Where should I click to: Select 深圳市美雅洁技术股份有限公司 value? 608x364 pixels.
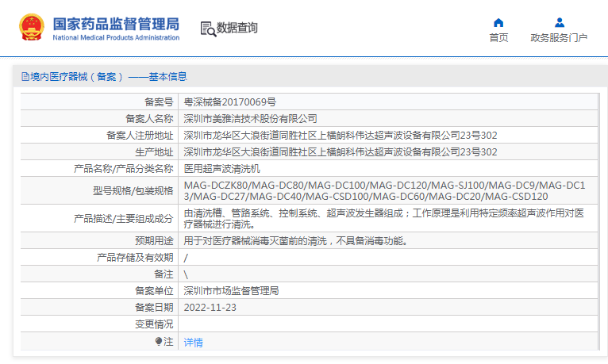[251, 119]
